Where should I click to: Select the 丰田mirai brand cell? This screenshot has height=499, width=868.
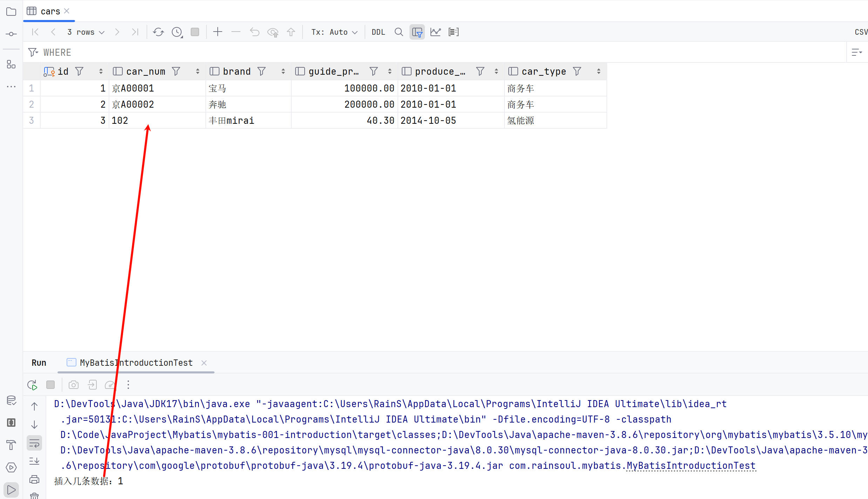(x=249, y=121)
